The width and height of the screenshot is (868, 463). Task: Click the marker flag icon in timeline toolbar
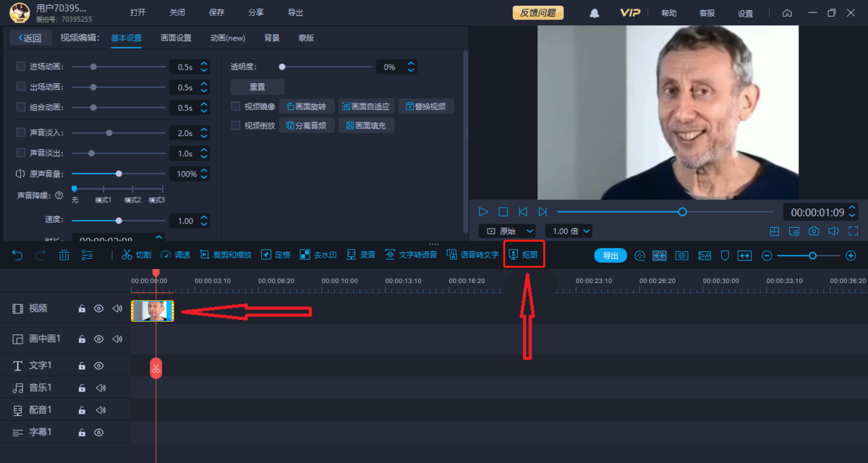coord(725,255)
